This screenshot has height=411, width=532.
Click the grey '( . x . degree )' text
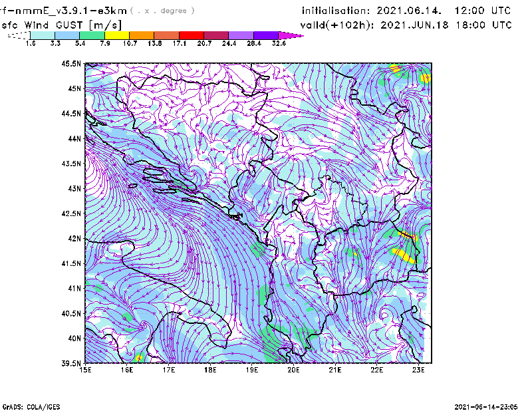[x=162, y=11]
